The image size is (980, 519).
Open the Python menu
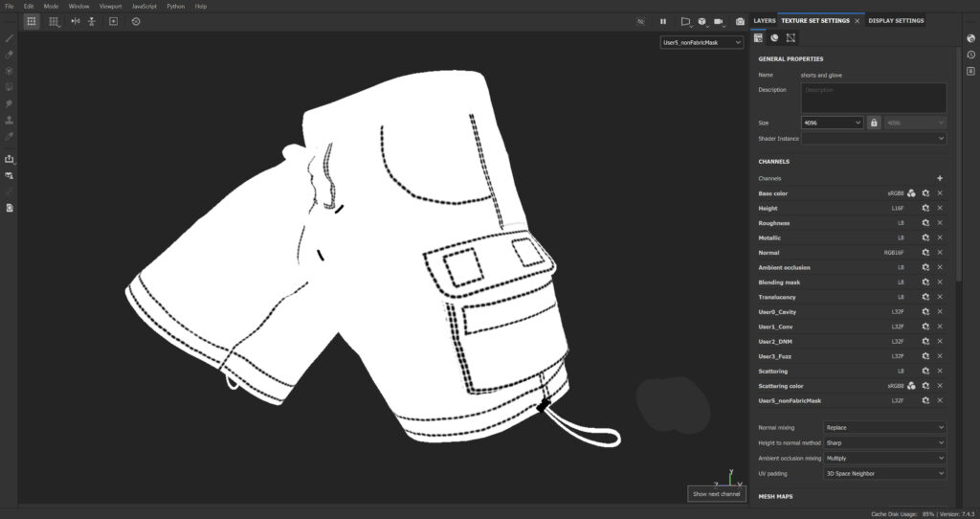point(176,7)
